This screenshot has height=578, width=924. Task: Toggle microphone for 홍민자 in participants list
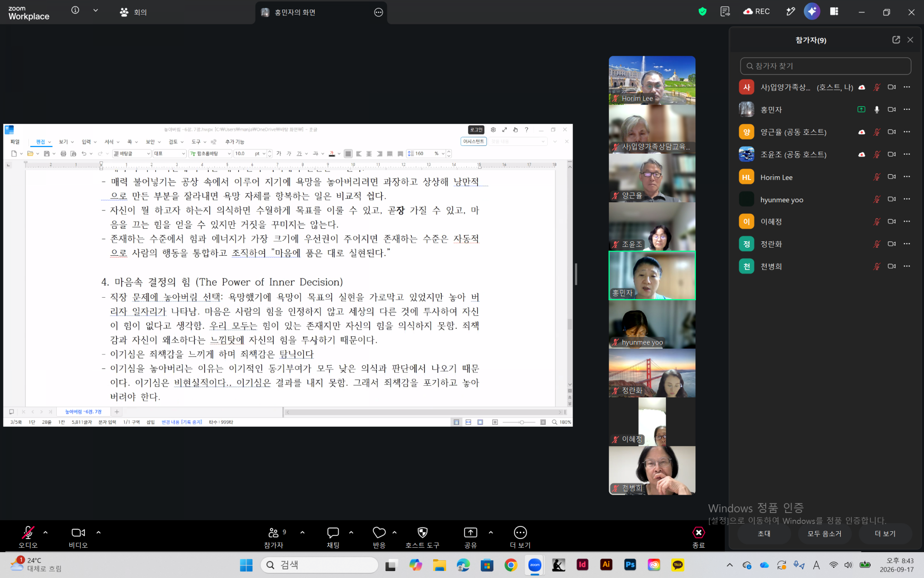[877, 110]
